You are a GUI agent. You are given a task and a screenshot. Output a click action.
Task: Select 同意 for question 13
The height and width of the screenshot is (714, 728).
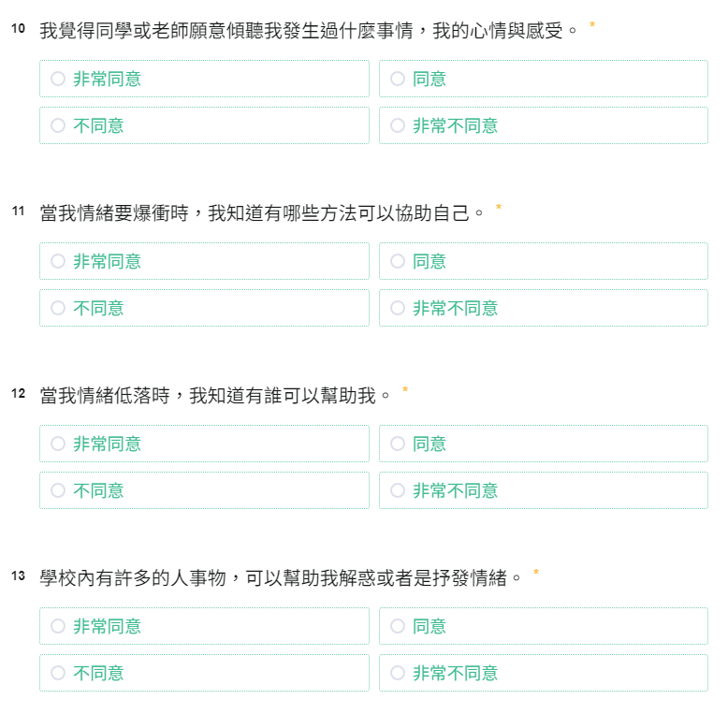pos(544,626)
